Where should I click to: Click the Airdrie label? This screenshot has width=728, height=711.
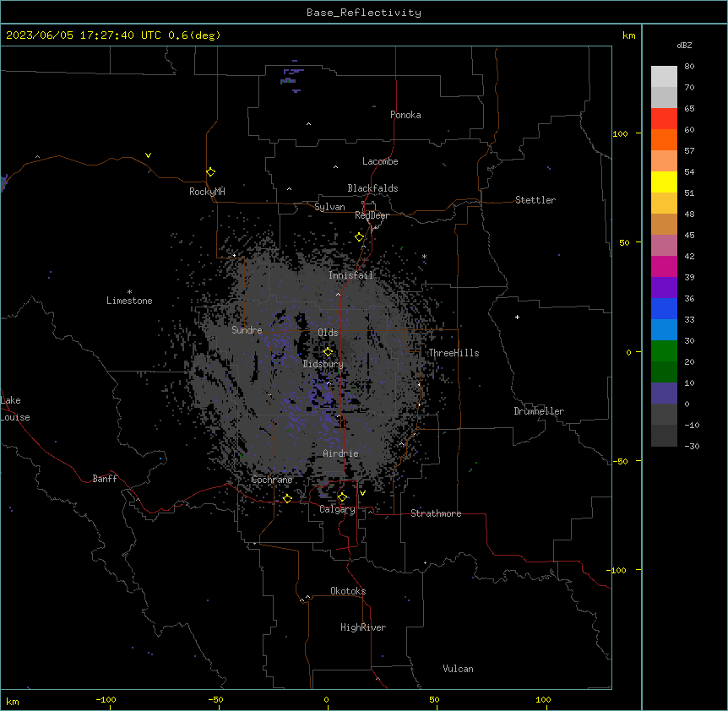coord(341,453)
